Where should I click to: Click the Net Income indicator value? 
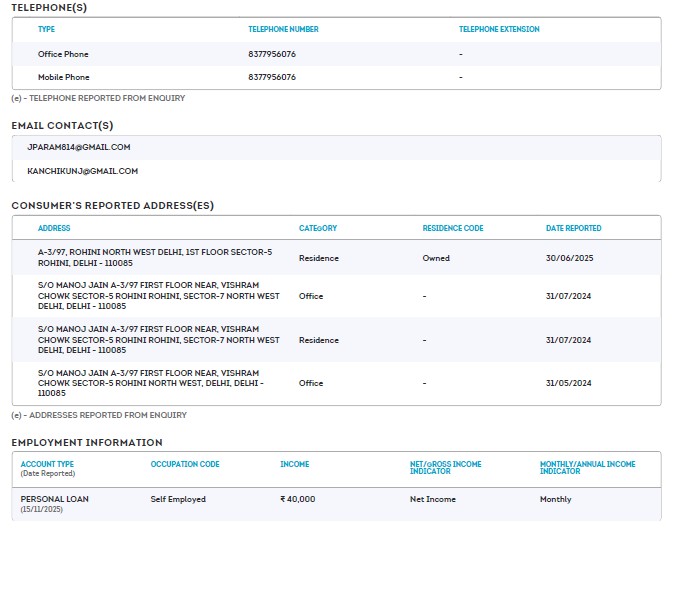coord(433,499)
